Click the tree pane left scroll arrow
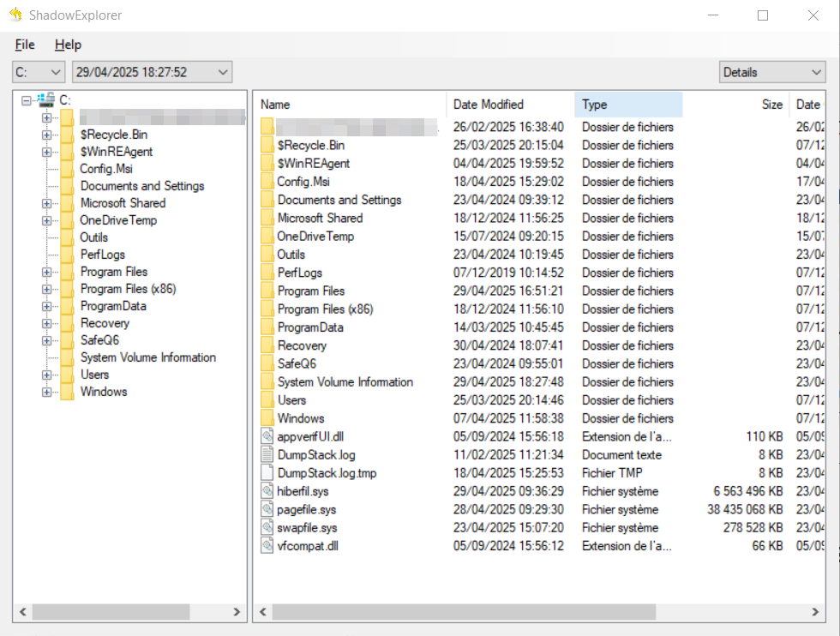Viewport: 840px width, 636px height. pos(23,611)
